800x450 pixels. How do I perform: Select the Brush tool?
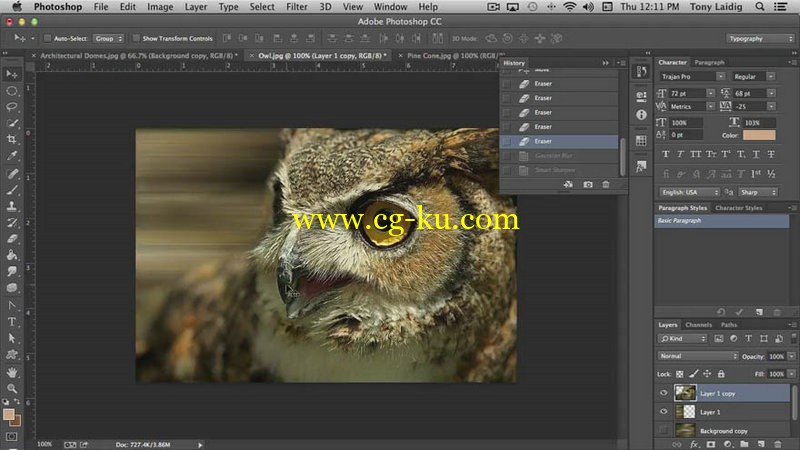point(12,190)
